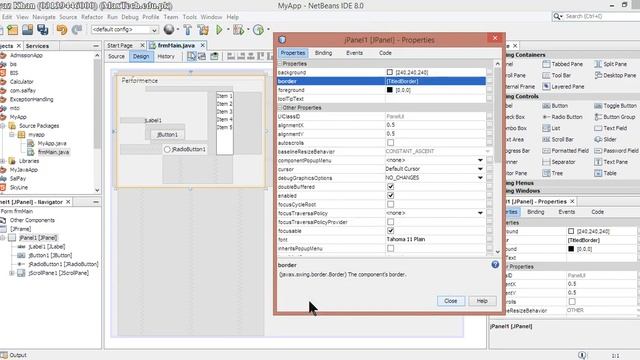640x360 pixels.
Task: Click the Text Field palette icon
Action: point(598,128)
